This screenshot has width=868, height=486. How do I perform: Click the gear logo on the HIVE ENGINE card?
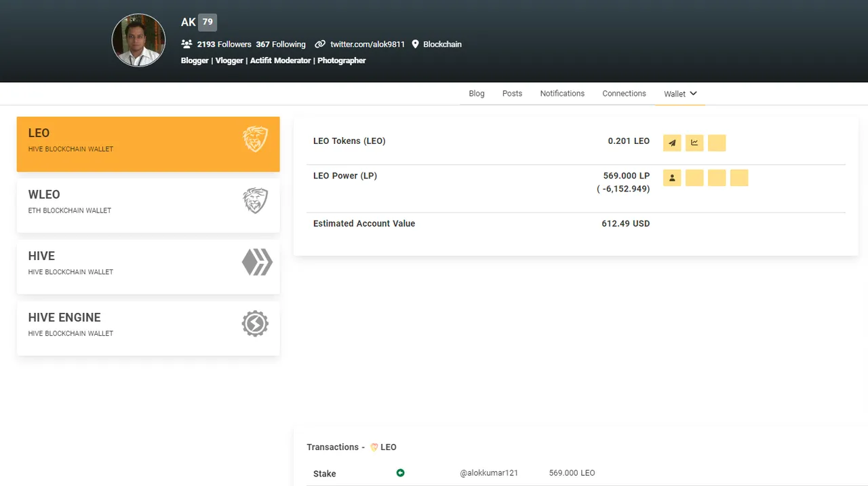pos(255,324)
